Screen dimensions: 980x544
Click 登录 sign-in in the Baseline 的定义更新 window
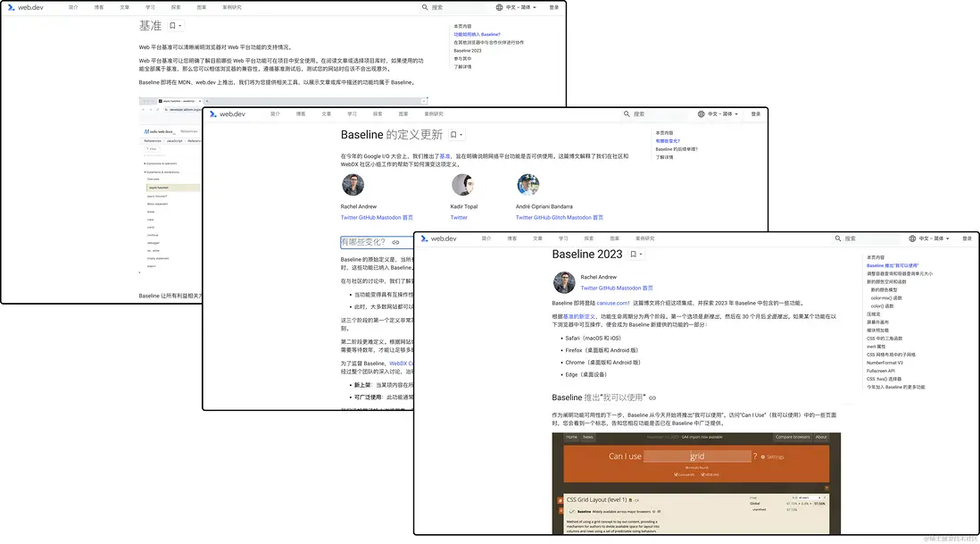(x=756, y=113)
